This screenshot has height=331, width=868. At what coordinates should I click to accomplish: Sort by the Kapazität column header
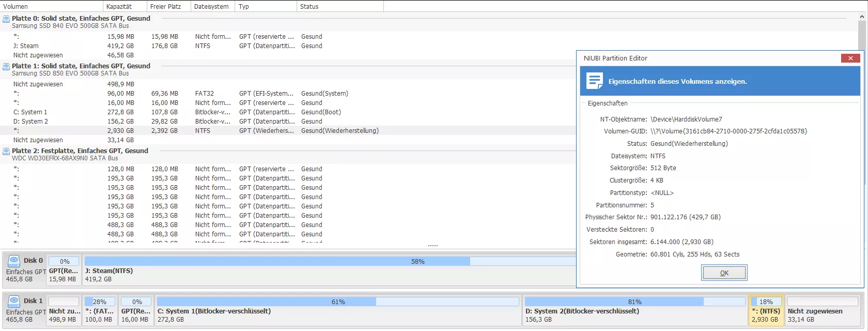119,7
